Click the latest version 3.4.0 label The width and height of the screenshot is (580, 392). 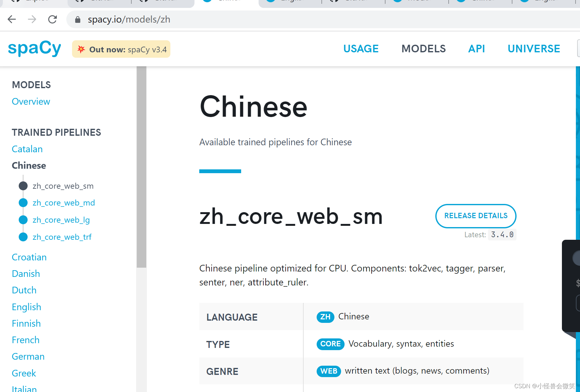502,235
